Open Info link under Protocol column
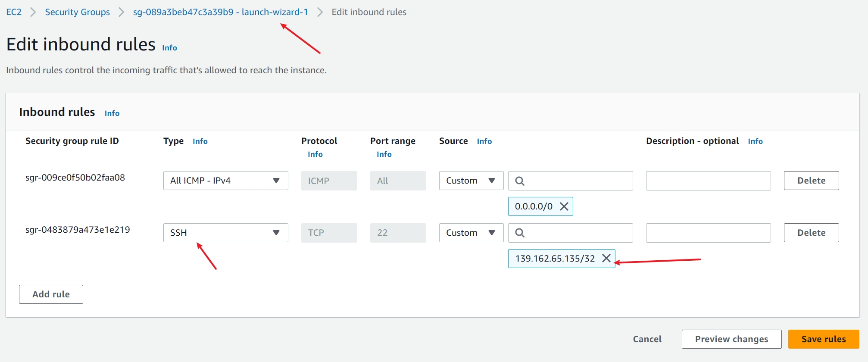Viewport: 868px width, 362px height. 315,154
